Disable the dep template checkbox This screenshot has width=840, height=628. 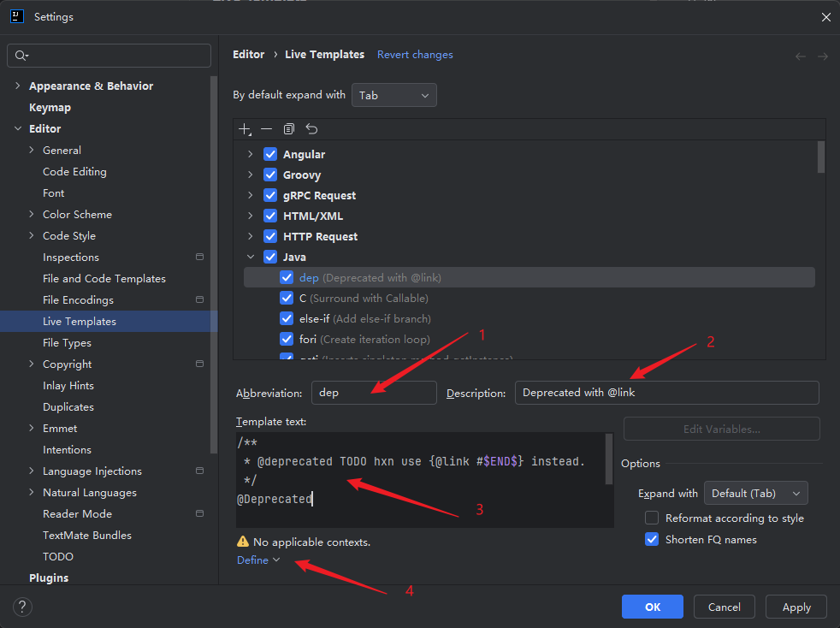287,277
